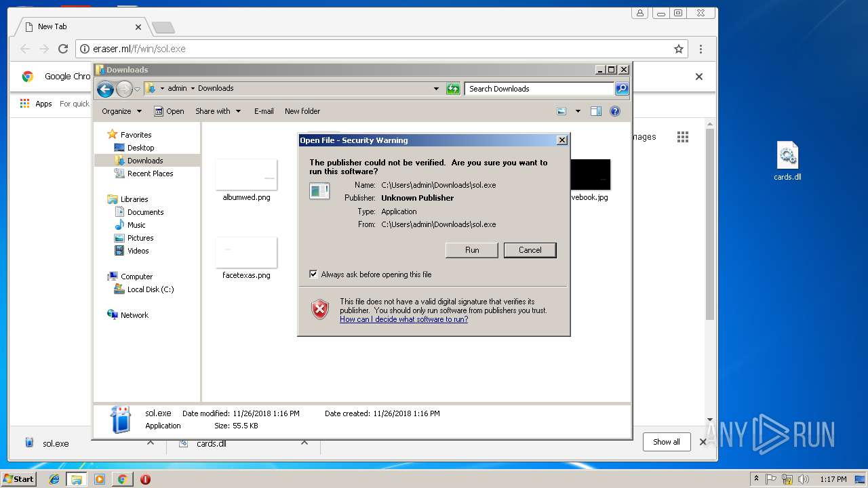Viewport: 868px width, 488px height.
Task: Click the Chrome reload button
Action: point(63,49)
